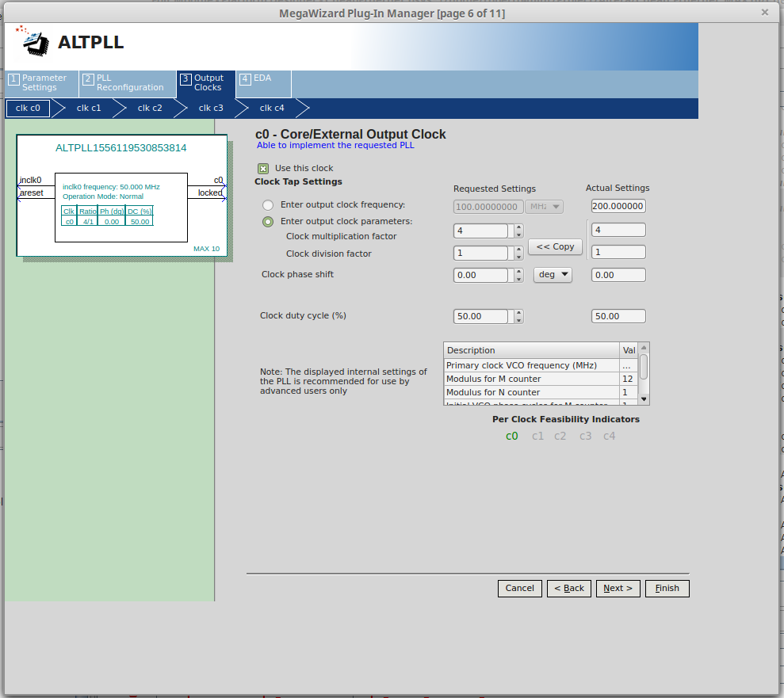
Task: Increase the clock multiplication factor stepper
Action: (x=518, y=227)
